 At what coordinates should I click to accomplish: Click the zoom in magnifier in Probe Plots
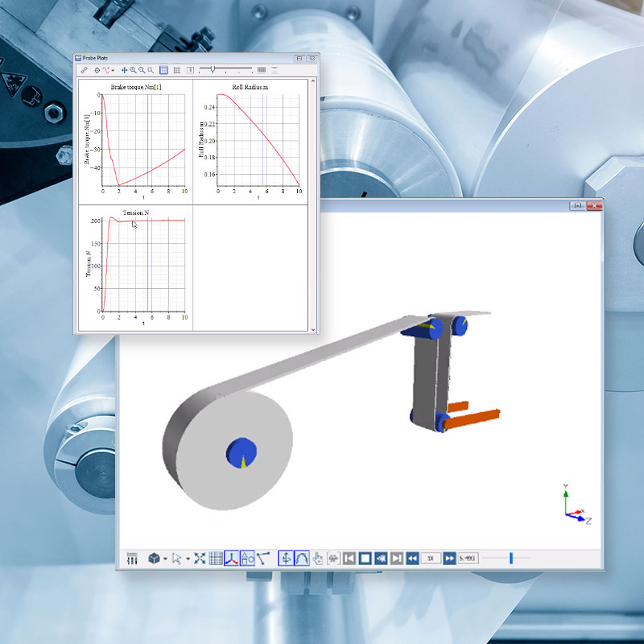[133, 71]
